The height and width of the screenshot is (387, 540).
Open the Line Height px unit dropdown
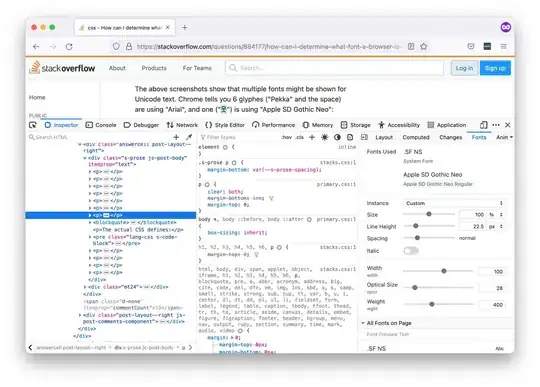coord(496,226)
